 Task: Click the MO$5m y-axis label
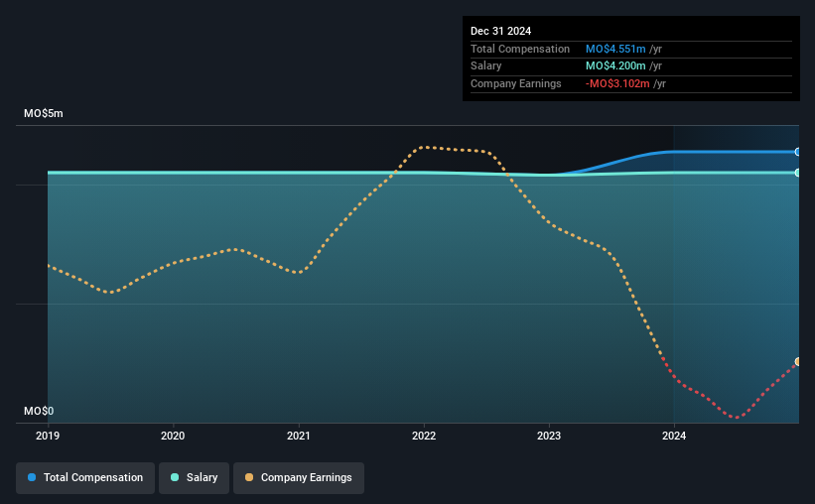pos(44,113)
